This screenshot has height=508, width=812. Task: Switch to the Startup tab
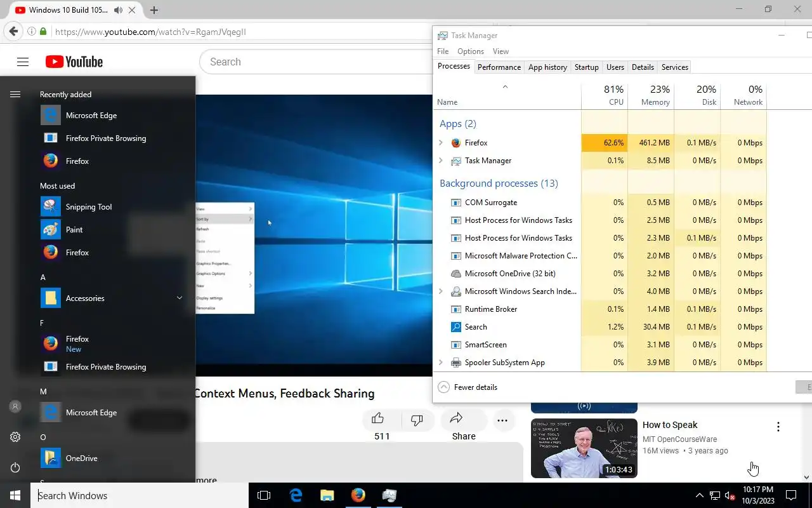[x=586, y=67]
